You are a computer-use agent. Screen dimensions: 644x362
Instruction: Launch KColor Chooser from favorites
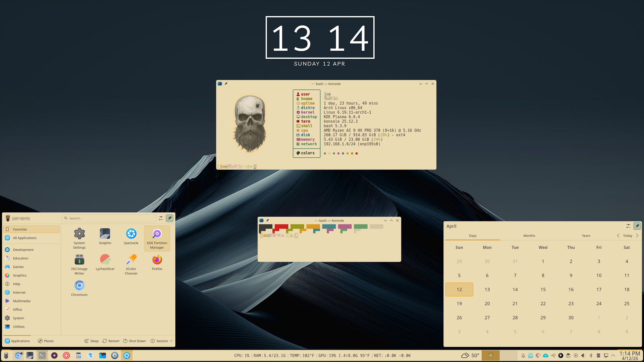(131, 264)
